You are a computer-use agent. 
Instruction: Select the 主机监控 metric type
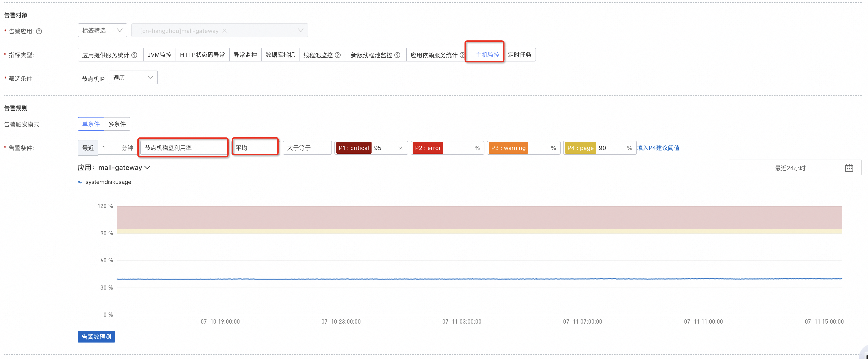coord(488,55)
